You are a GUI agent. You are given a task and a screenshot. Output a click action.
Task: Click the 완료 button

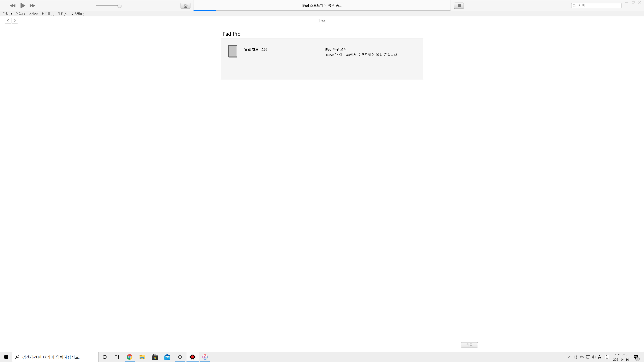469,345
